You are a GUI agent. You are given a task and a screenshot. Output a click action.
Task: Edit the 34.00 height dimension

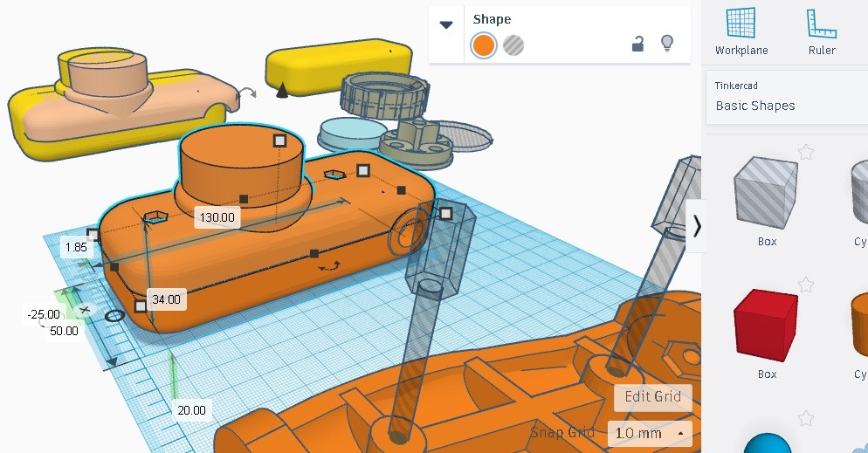click(166, 299)
